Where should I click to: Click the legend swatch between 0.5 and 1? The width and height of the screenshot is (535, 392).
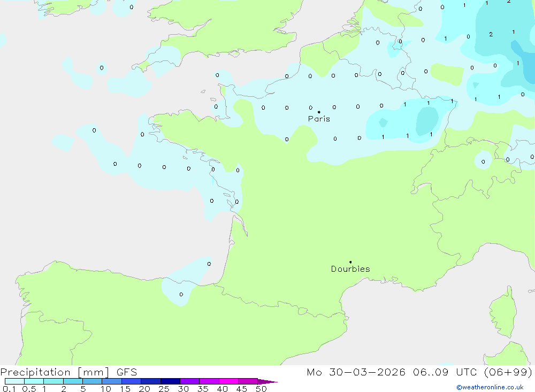pos(34,381)
